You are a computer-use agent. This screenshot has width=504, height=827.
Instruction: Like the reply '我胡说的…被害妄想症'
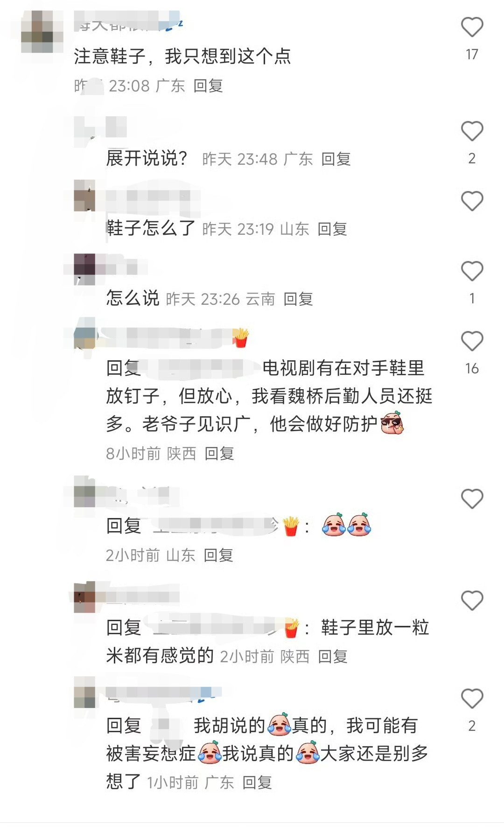(472, 699)
